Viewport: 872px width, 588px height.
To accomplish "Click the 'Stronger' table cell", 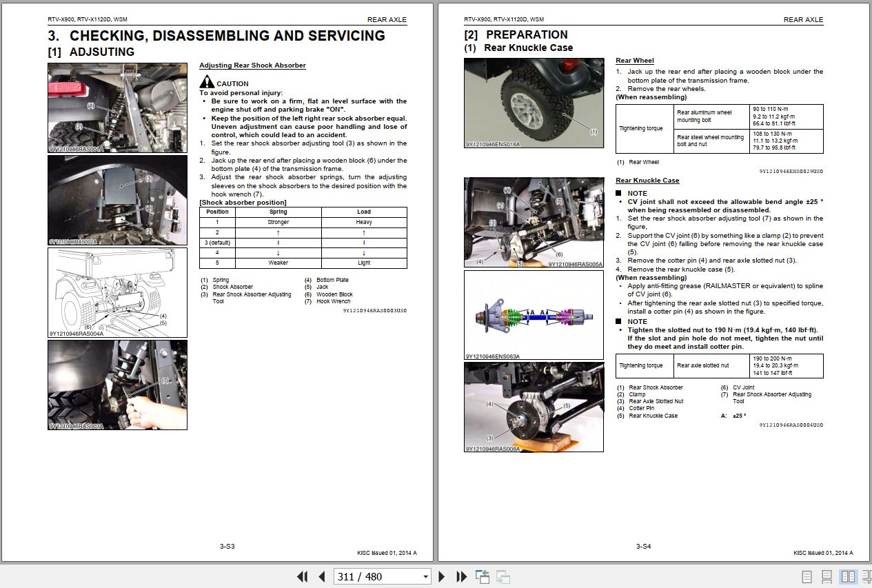I will [278, 222].
